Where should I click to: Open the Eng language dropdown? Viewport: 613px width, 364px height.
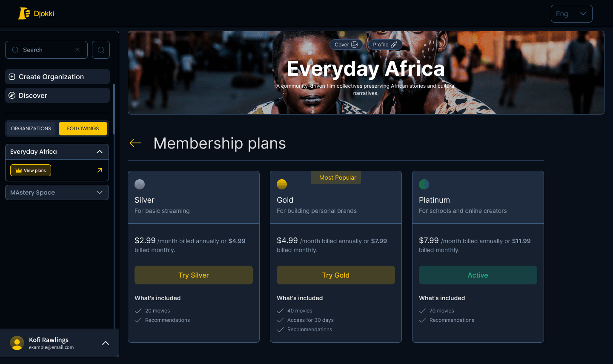pyautogui.click(x=572, y=13)
